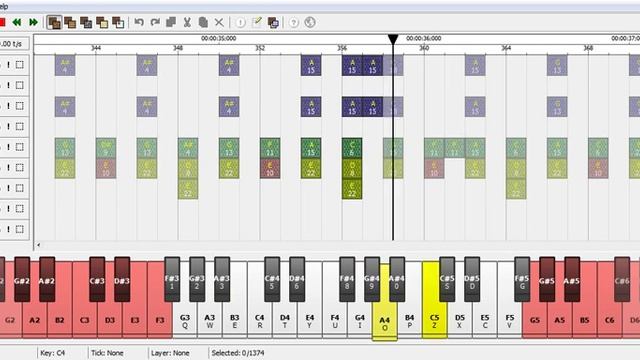Tick the square box on the fourth layer row
Screen dimensions: 640x360
[x=20, y=127]
